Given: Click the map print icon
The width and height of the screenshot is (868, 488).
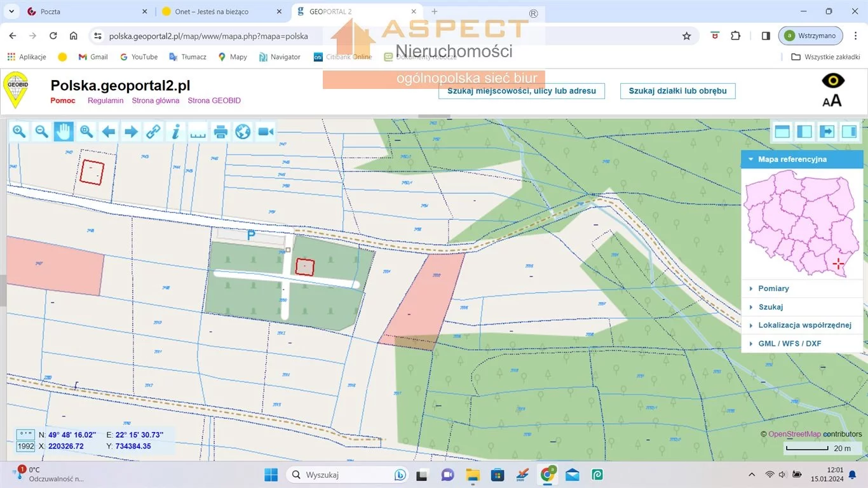Looking at the screenshot, I should (x=220, y=132).
